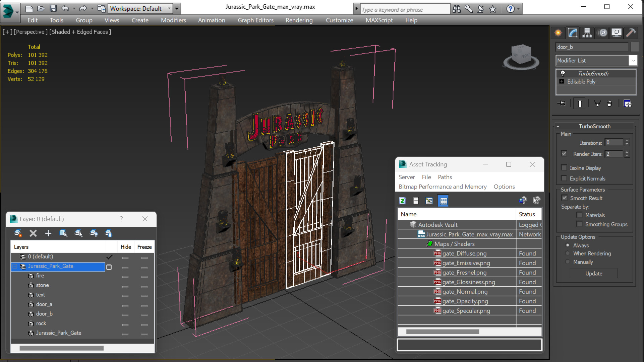Open the Undo history dropdown arrow

(x=74, y=8)
